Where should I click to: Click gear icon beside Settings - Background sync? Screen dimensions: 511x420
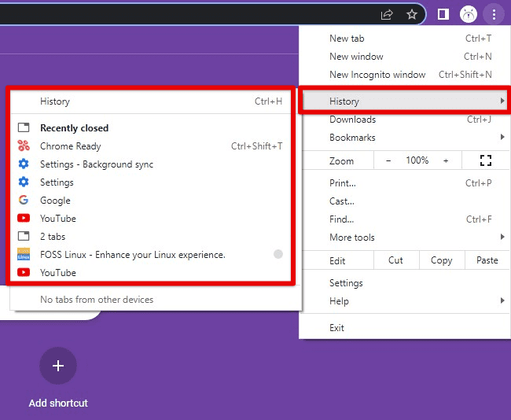pos(24,164)
